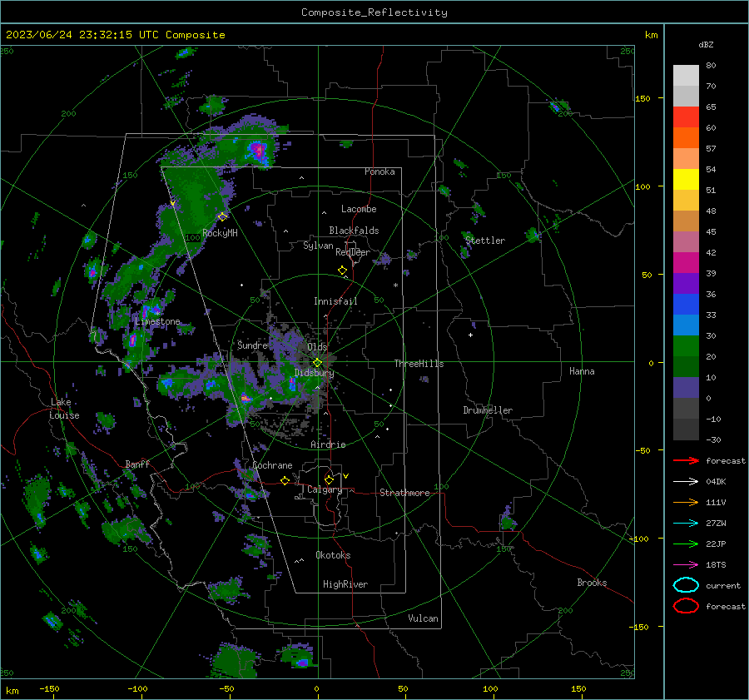Click the Composite_Reflectivity title

click(374, 12)
